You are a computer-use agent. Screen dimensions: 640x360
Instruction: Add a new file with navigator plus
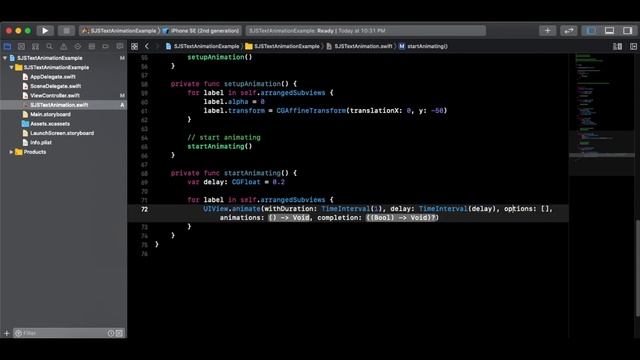[x=7, y=333]
